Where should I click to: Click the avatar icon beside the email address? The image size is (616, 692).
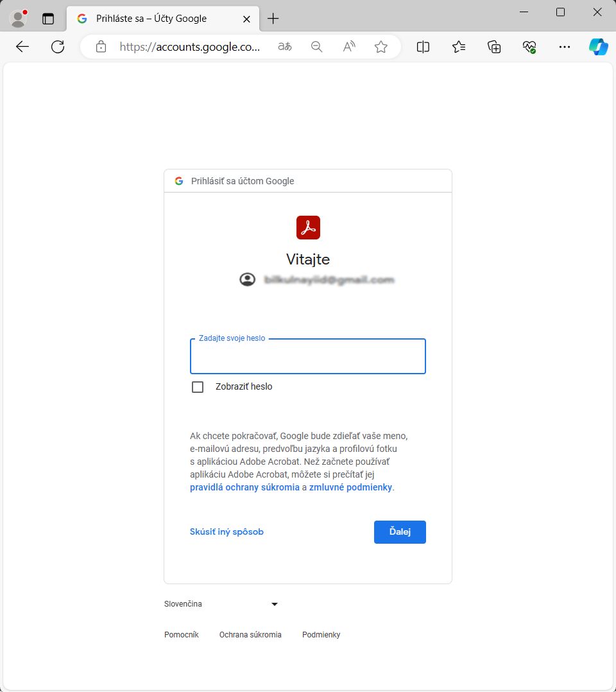click(248, 279)
